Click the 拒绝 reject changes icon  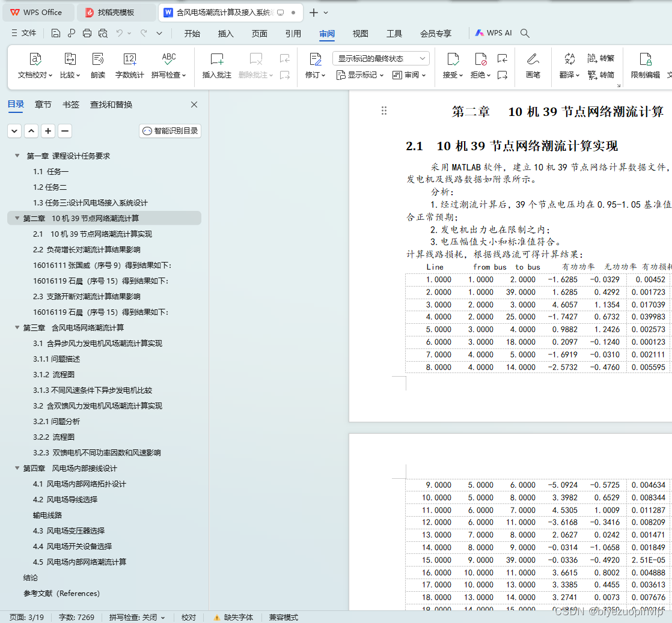click(480, 59)
